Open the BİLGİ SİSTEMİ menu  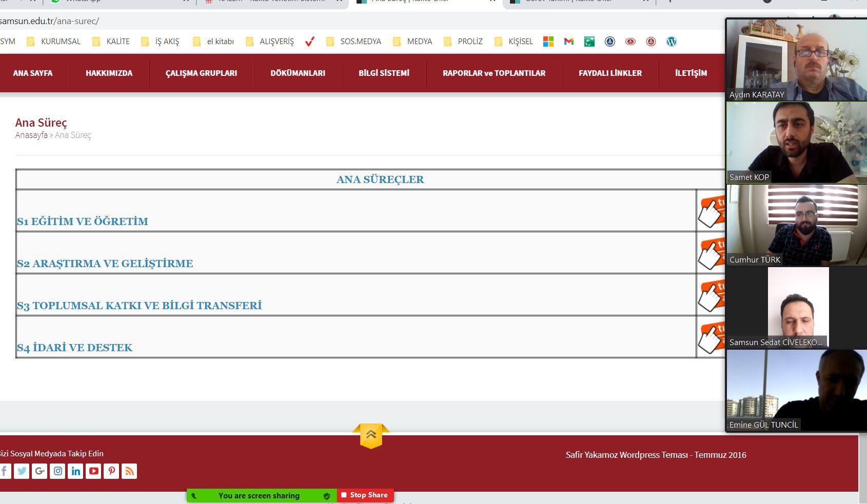pyautogui.click(x=384, y=73)
